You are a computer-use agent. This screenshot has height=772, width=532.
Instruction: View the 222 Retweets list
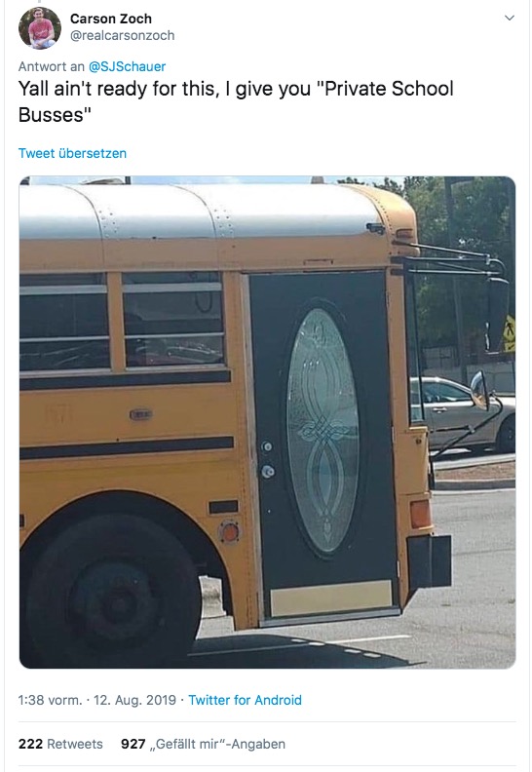click(60, 744)
